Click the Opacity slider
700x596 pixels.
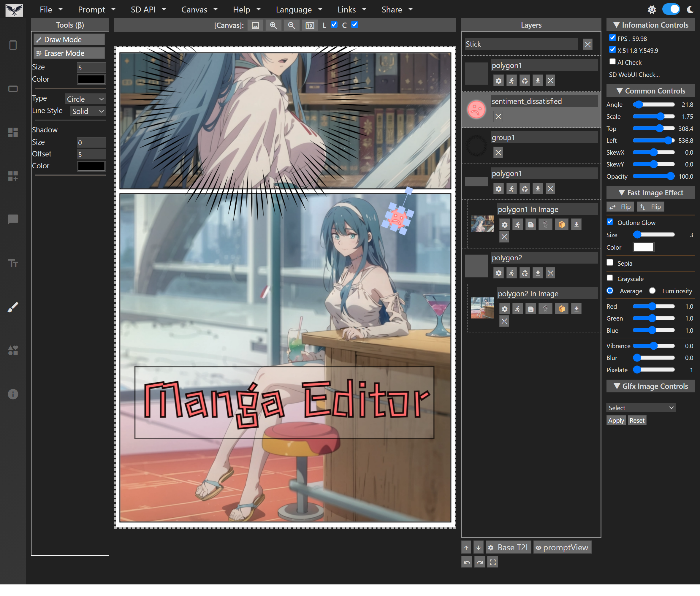tap(653, 176)
